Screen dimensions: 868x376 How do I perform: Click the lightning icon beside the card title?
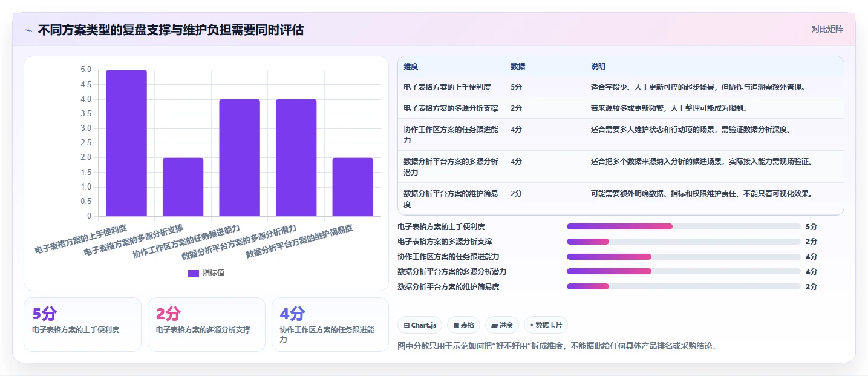pos(29,30)
